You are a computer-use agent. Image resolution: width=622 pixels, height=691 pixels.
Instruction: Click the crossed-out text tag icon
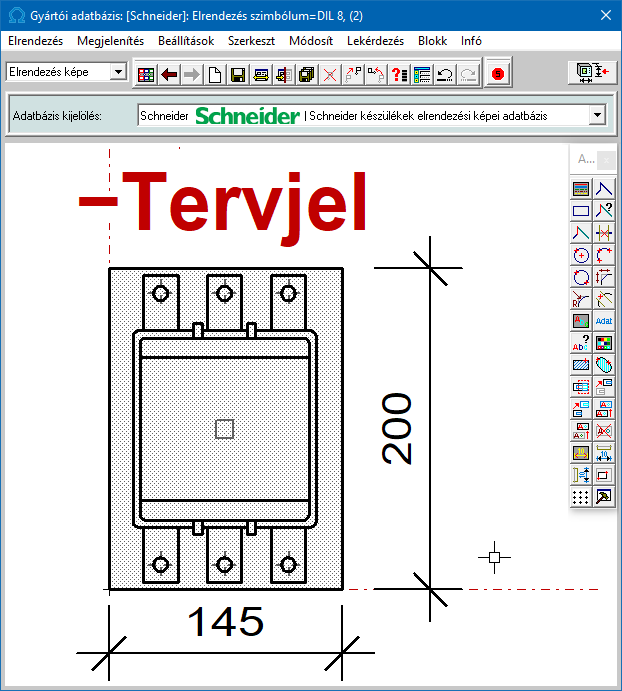pyautogui.click(x=604, y=431)
